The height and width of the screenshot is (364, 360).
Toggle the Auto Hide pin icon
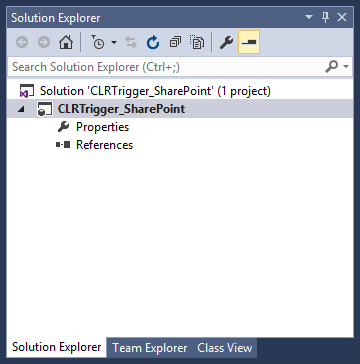click(x=326, y=17)
